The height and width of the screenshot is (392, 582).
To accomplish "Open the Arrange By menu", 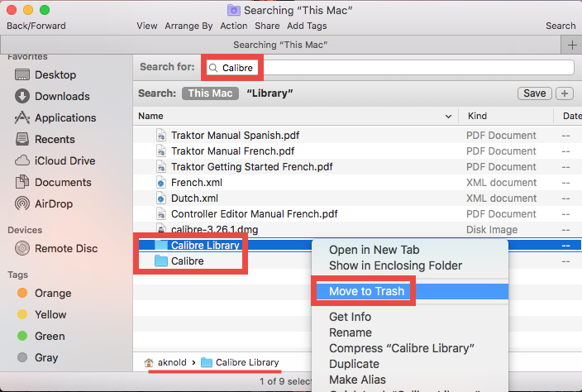I will tap(188, 26).
